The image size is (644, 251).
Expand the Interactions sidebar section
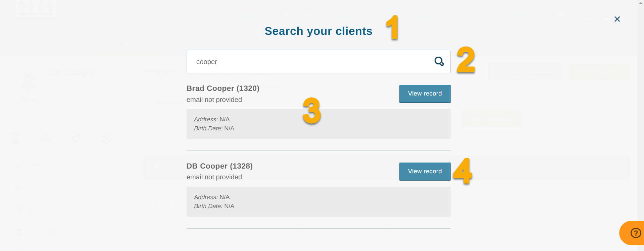pos(103,166)
